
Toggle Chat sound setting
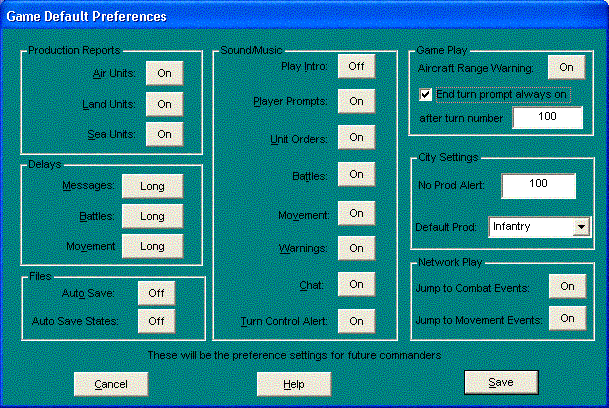pos(355,284)
